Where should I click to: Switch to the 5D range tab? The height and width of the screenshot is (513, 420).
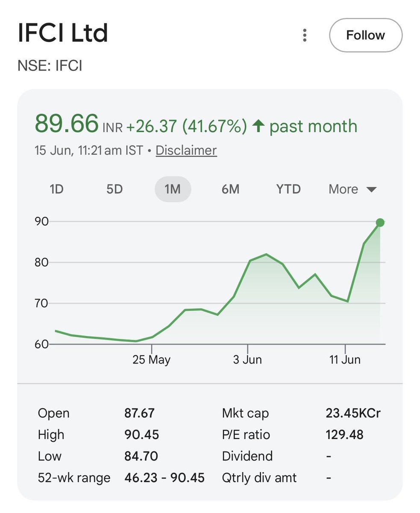(x=115, y=189)
